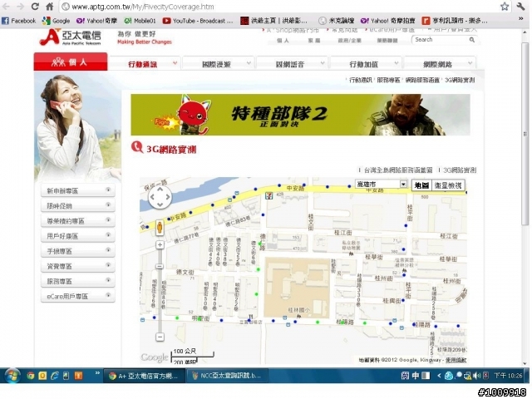
Task: Click the 行動通訊 breadcrumb link
Action: click(x=360, y=80)
